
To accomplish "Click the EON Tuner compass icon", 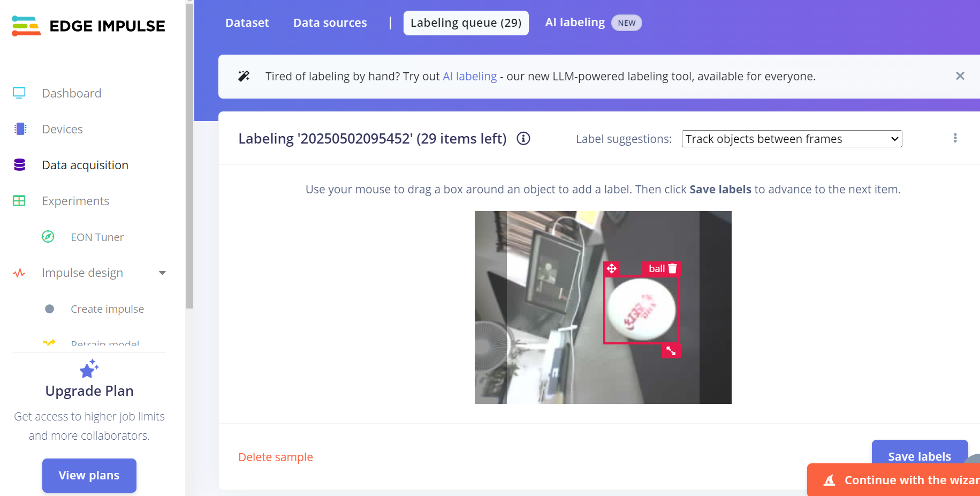I will (48, 237).
